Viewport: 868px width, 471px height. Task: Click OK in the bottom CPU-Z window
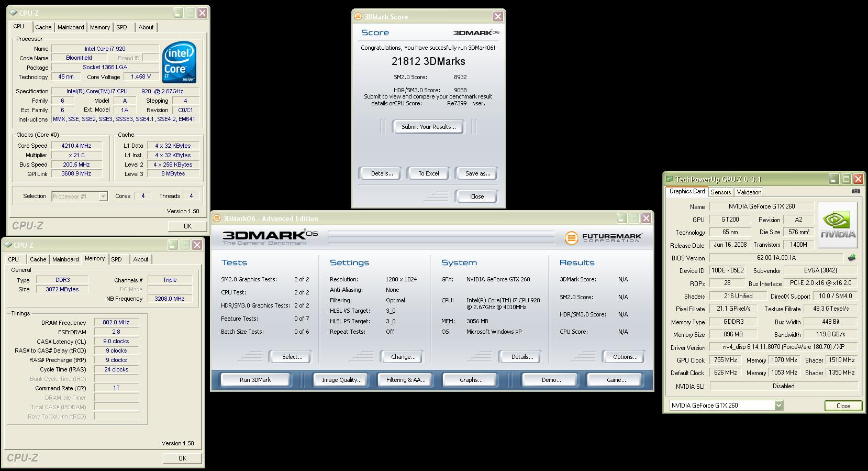tap(182, 458)
